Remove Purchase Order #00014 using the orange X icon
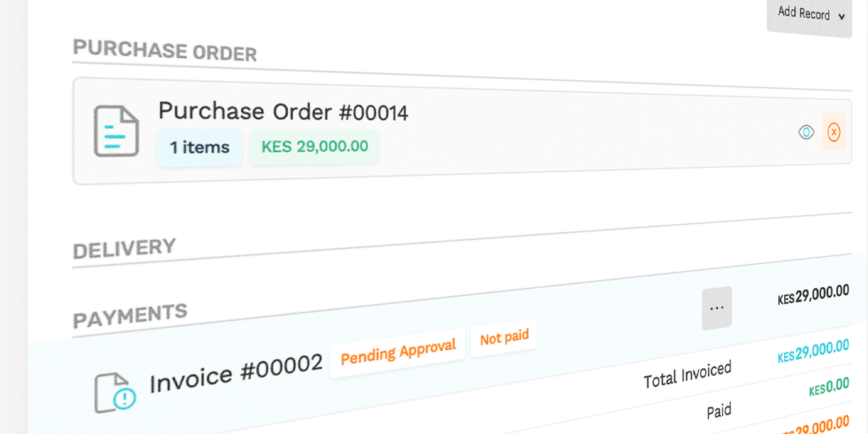Viewport: 868px width, 434px height. [833, 133]
